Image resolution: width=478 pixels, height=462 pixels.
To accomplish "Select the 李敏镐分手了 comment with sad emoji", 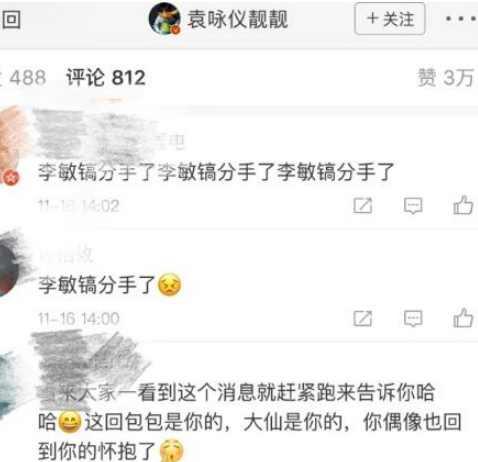I will click(110, 285).
